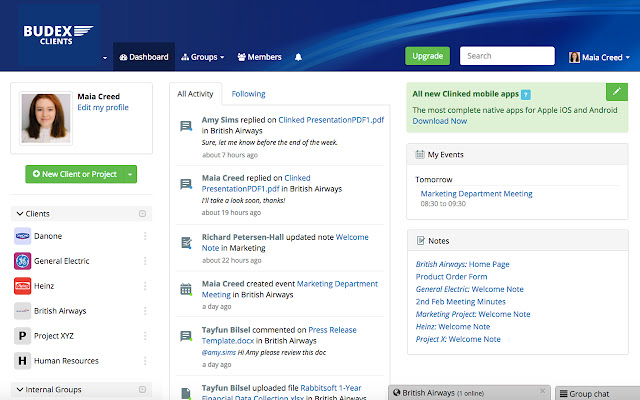Open Heinz: Welcome Note link
The width and height of the screenshot is (640, 400).
pos(453,327)
